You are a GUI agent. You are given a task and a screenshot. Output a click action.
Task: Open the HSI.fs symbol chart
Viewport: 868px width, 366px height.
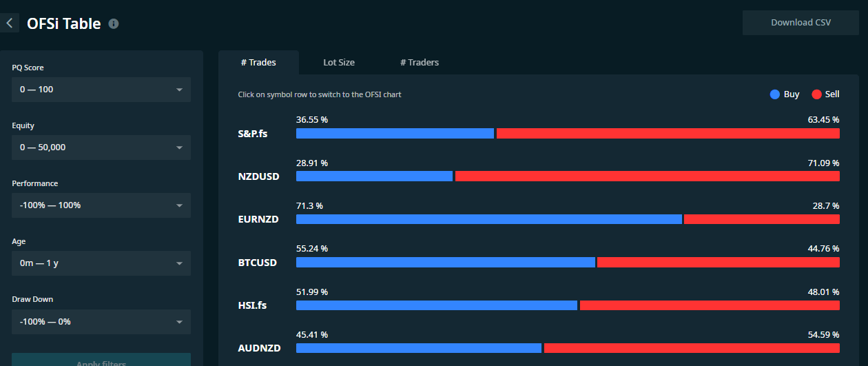(x=539, y=298)
